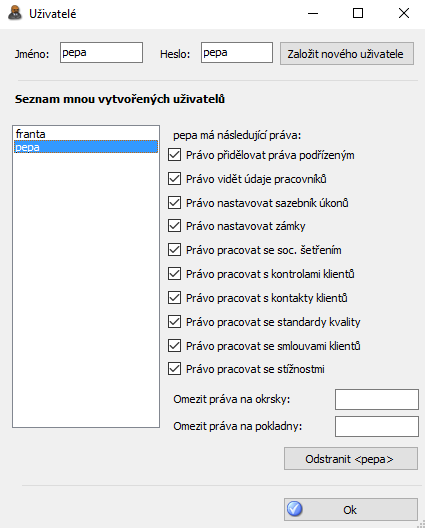
Task: Toggle Právo pracovat s kontrolami klientů
Action: 174,274
